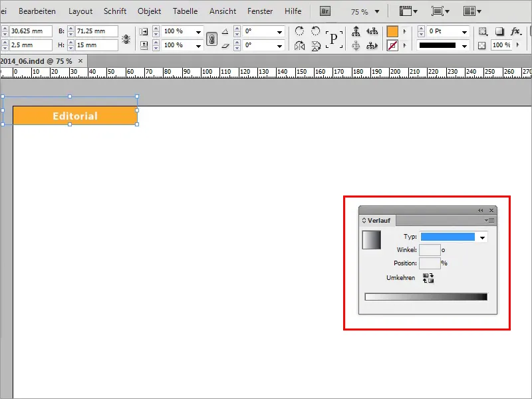The width and height of the screenshot is (532, 399).
Task: Select the Verlauf panel tab
Action: click(x=379, y=220)
